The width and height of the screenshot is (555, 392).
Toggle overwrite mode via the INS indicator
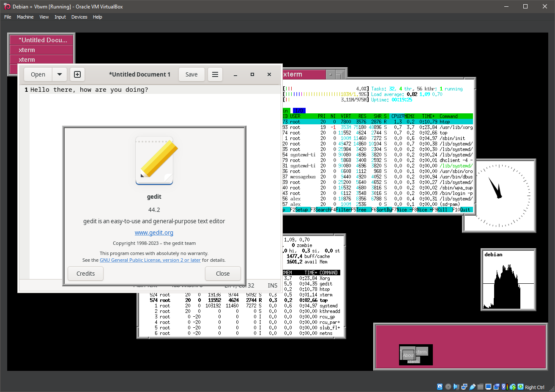272,285
